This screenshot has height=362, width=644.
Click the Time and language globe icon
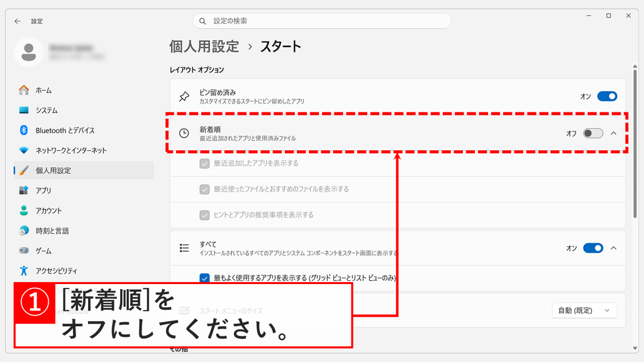[24, 231]
